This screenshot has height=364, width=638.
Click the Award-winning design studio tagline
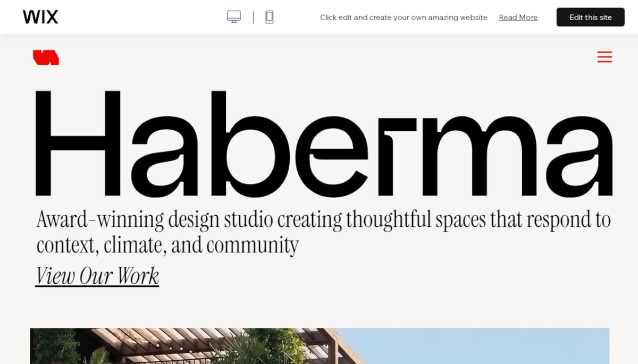(324, 232)
